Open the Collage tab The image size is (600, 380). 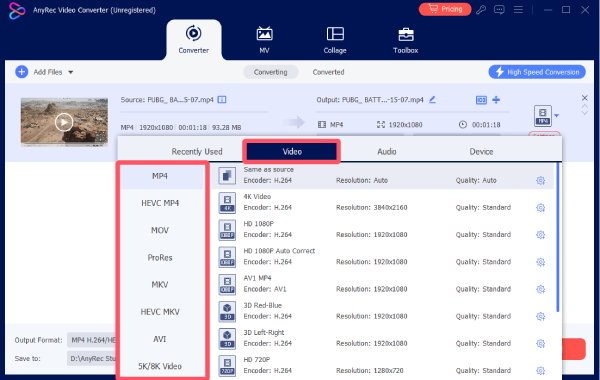335,39
